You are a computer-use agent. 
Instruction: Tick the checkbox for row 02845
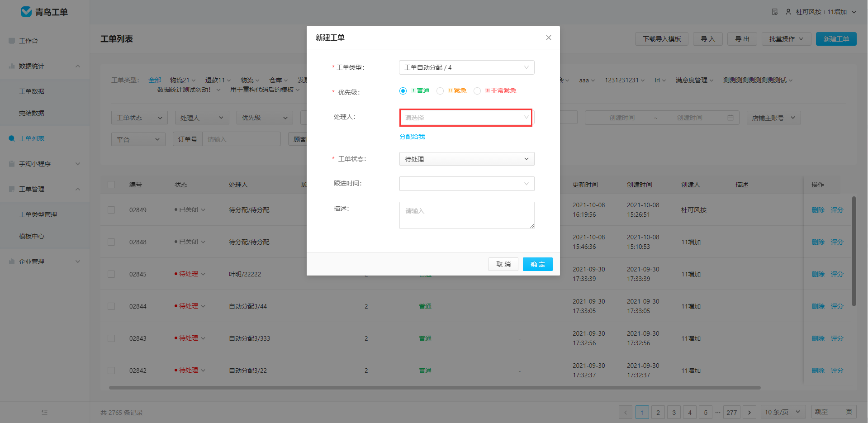pyautogui.click(x=111, y=274)
